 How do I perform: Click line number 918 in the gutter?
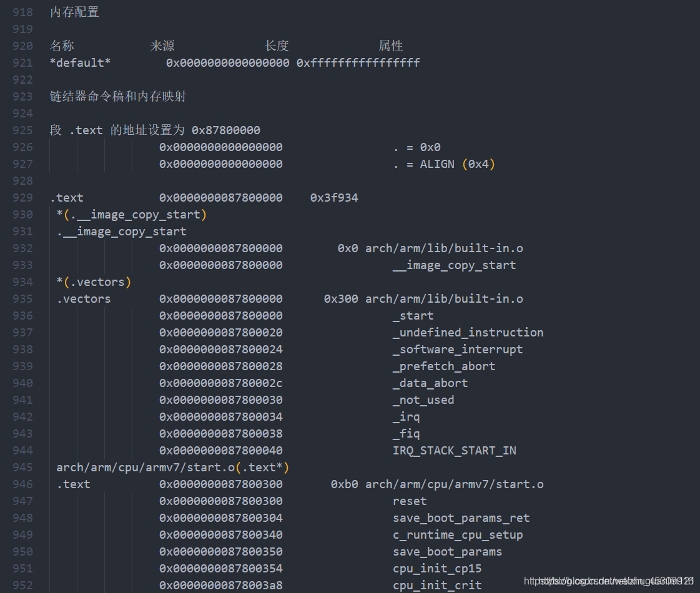(22, 12)
